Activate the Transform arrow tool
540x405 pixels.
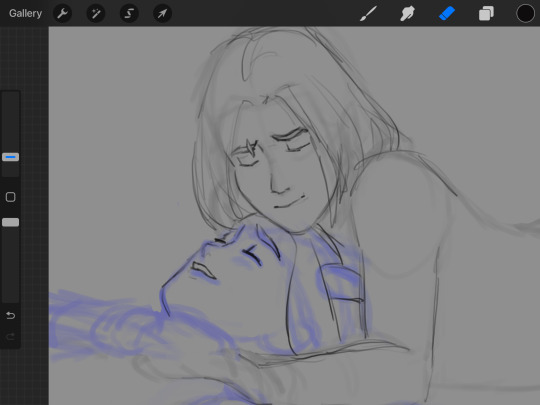pyautogui.click(x=162, y=13)
